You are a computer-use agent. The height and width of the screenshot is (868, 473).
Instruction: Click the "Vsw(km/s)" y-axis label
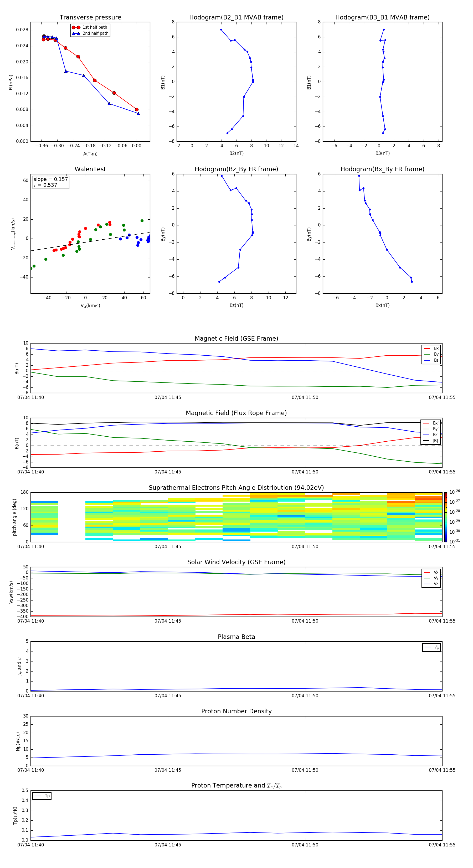click(x=11, y=592)
